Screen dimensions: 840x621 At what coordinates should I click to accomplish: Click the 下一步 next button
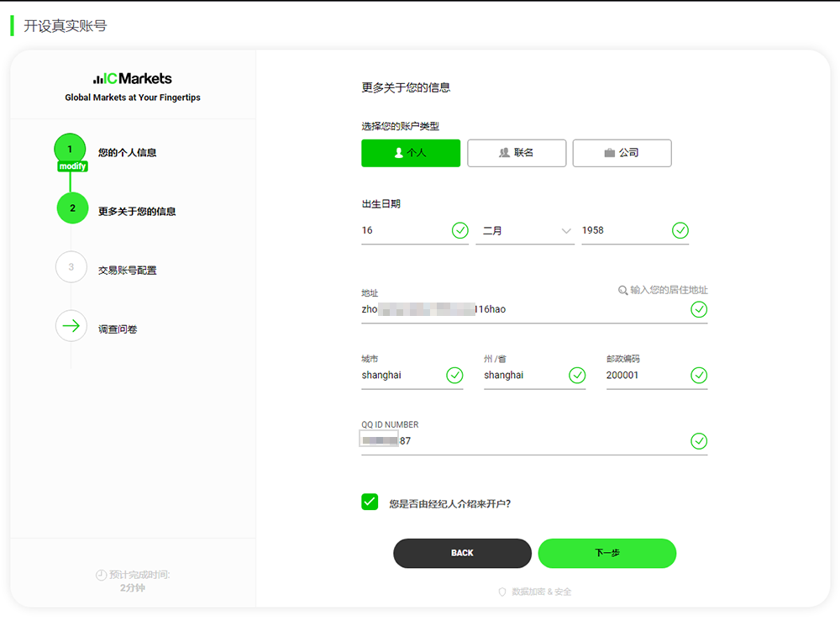coord(606,553)
